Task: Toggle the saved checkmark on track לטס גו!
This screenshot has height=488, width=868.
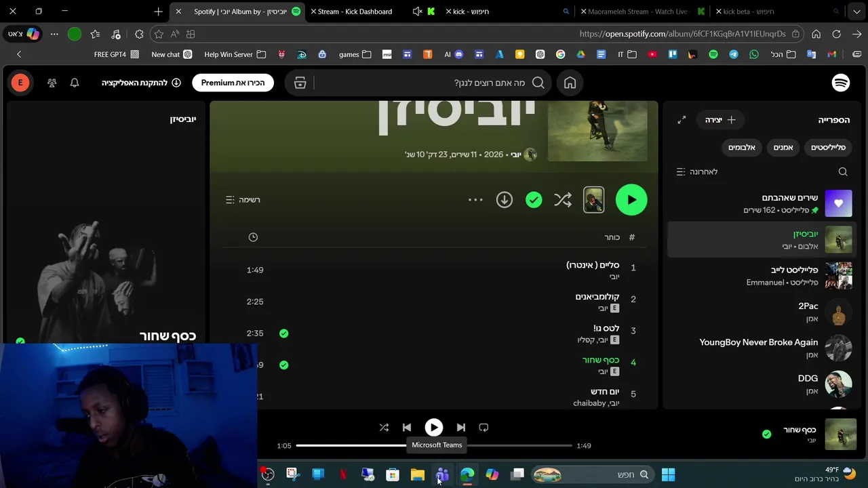Action: [x=283, y=333]
